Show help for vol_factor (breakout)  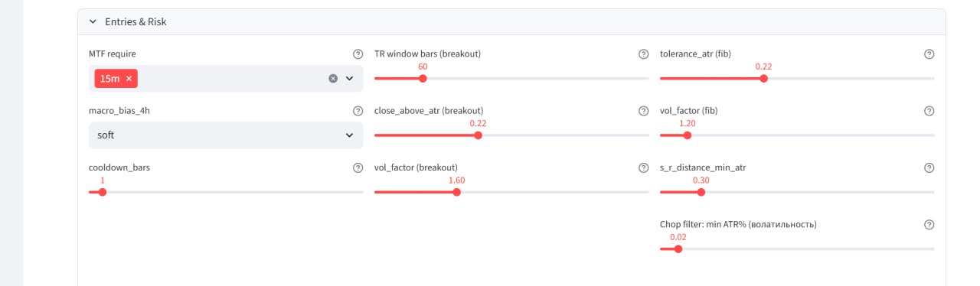click(643, 167)
